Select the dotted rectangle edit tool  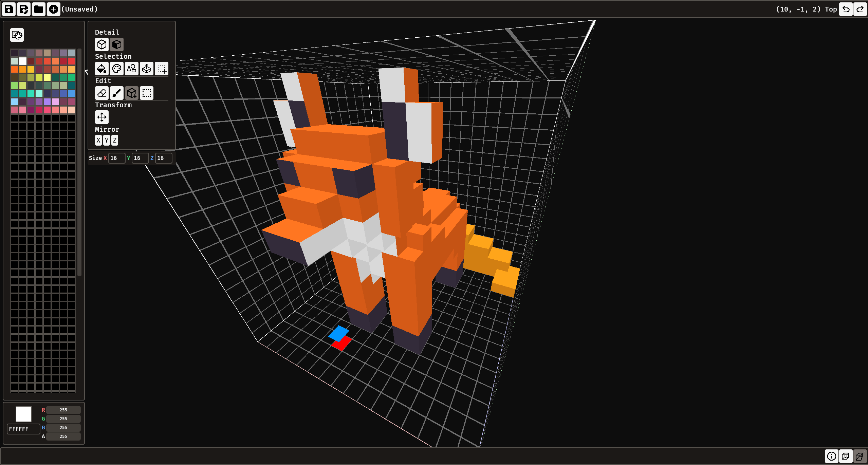[147, 93]
